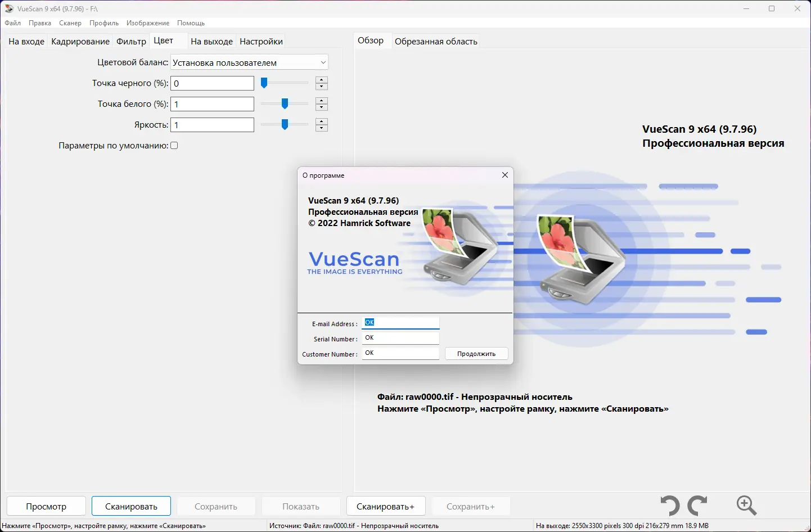Click the Точка черного slider handle
This screenshot has width=811, height=532.
tap(264, 83)
